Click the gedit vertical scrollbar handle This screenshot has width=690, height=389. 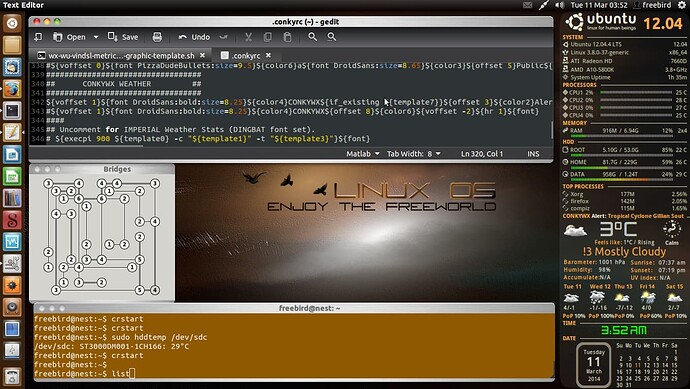(x=552, y=130)
